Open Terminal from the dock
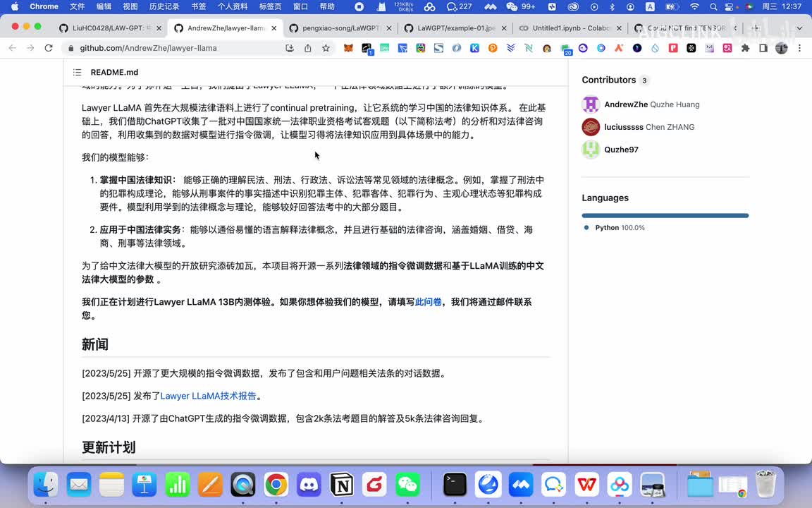The image size is (812, 508). (455, 485)
